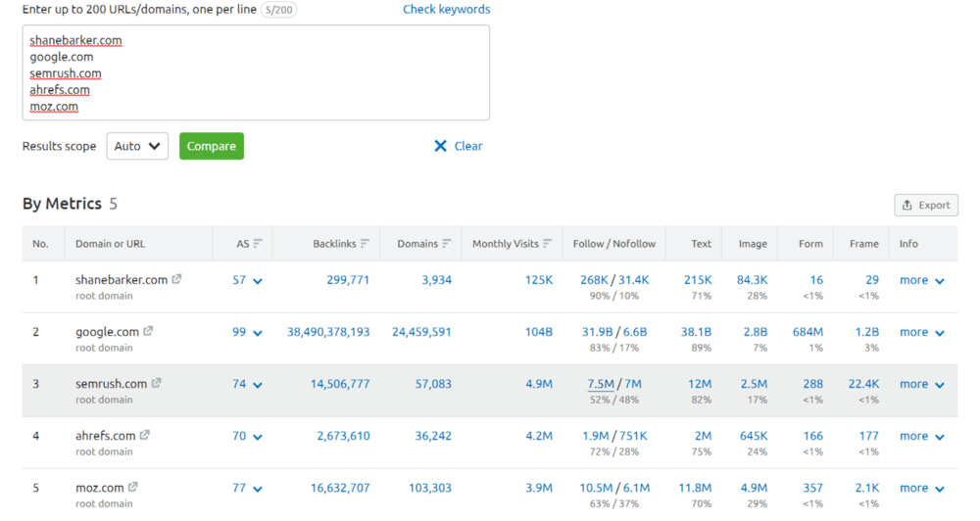Click text links value 215K

click(x=698, y=280)
